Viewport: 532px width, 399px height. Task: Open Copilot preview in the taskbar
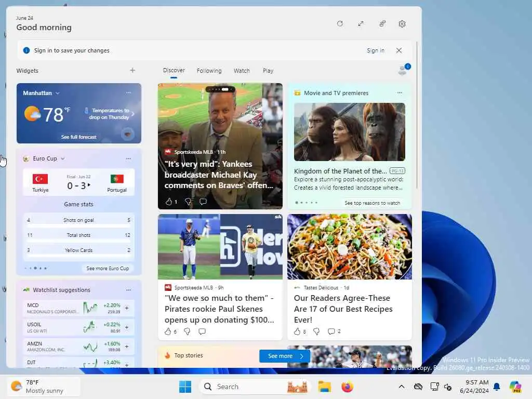point(515,387)
